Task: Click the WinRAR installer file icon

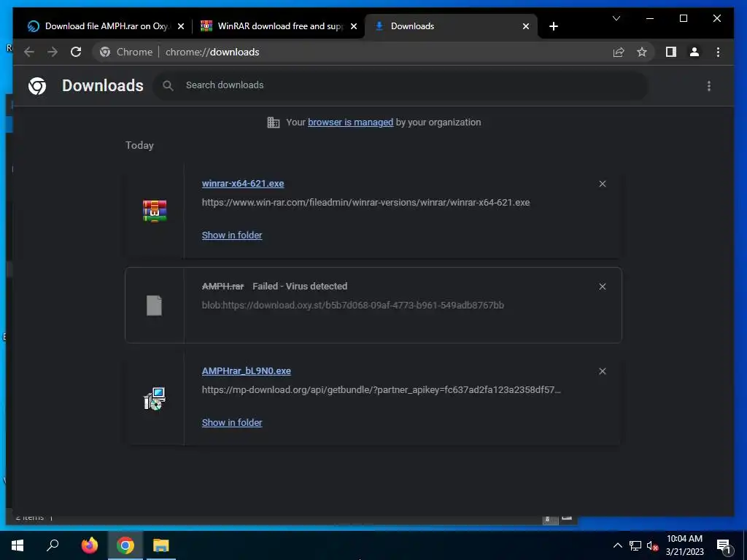Action: [x=155, y=211]
